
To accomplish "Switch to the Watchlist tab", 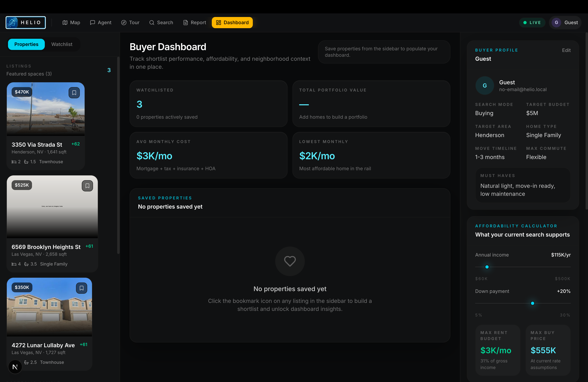I will [62, 44].
